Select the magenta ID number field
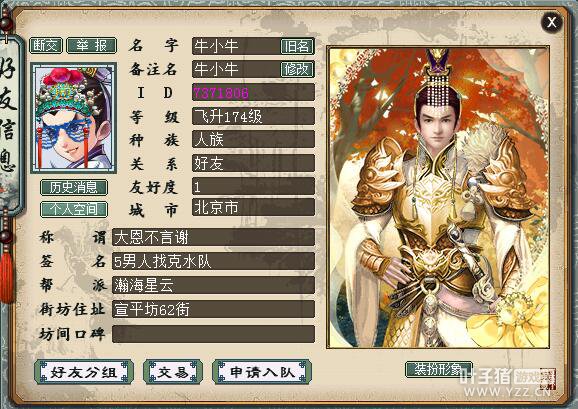This screenshot has width=578, height=409. [253, 92]
